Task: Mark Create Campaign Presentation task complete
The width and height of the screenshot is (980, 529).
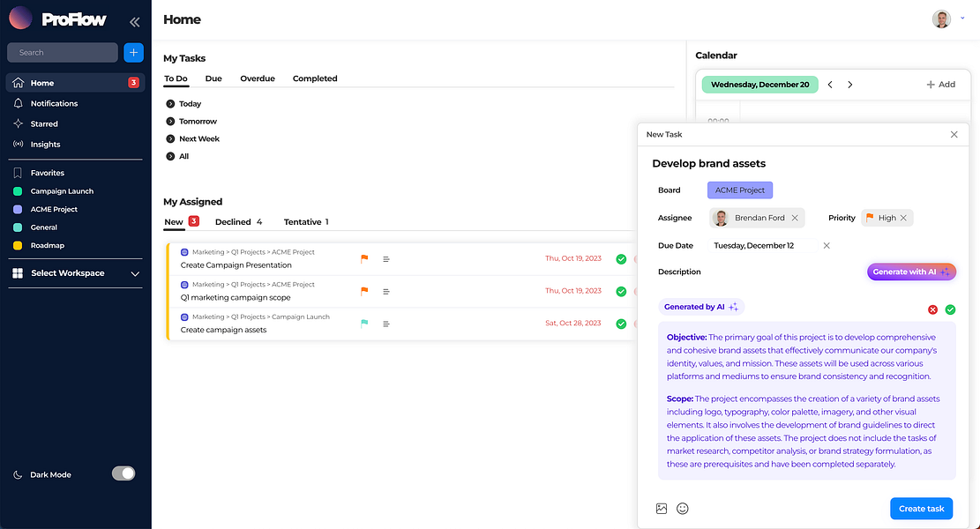Action: 621,259
